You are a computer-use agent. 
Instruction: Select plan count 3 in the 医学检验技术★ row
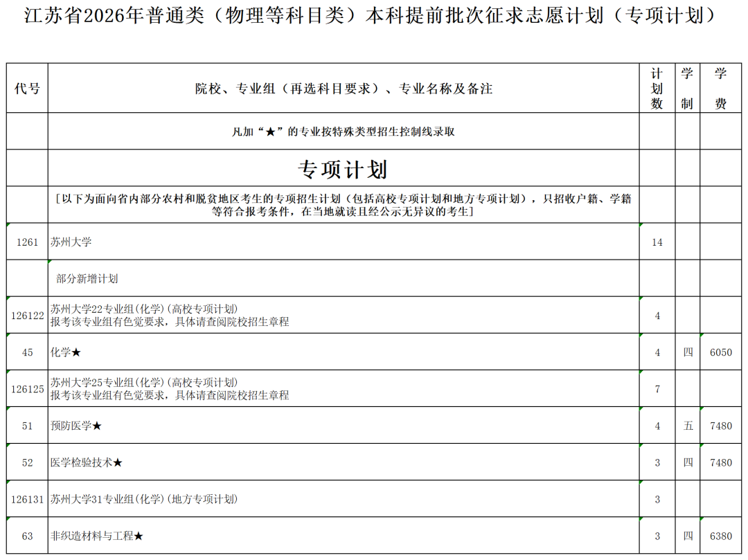(x=657, y=462)
